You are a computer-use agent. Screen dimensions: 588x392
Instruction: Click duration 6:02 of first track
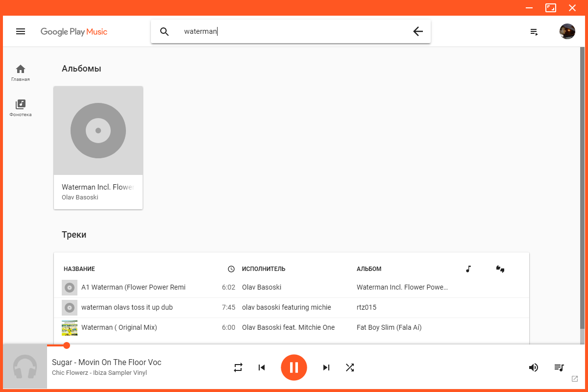pos(228,287)
